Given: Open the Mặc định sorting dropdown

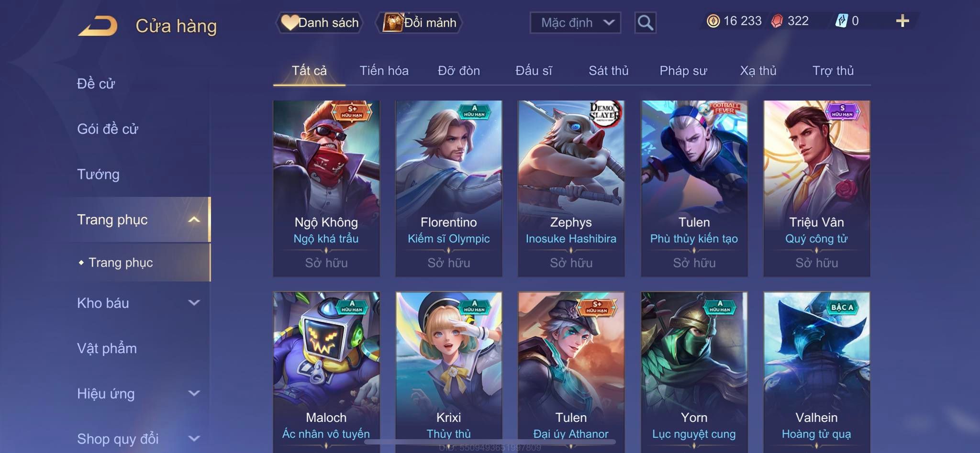Looking at the screenshot, I should [575, 22].
